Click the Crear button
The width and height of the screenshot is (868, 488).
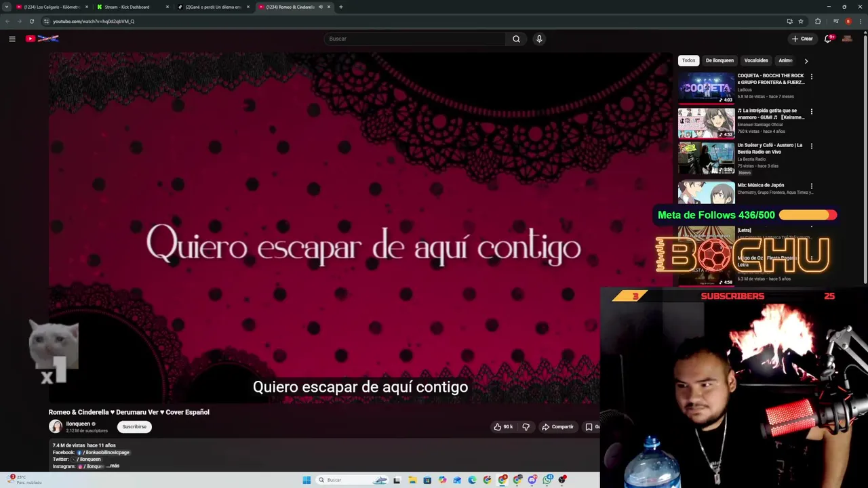pos(802,39)
